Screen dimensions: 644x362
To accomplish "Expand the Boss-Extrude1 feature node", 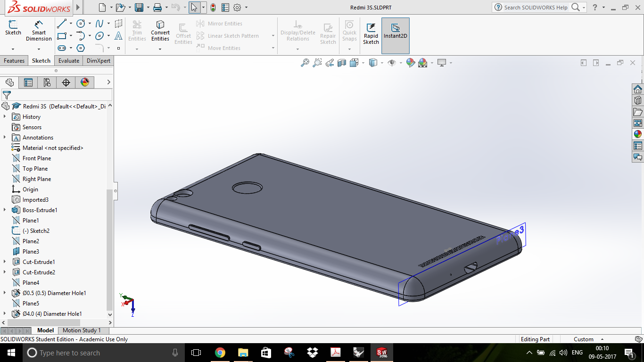I will click(x=5, y=210).
